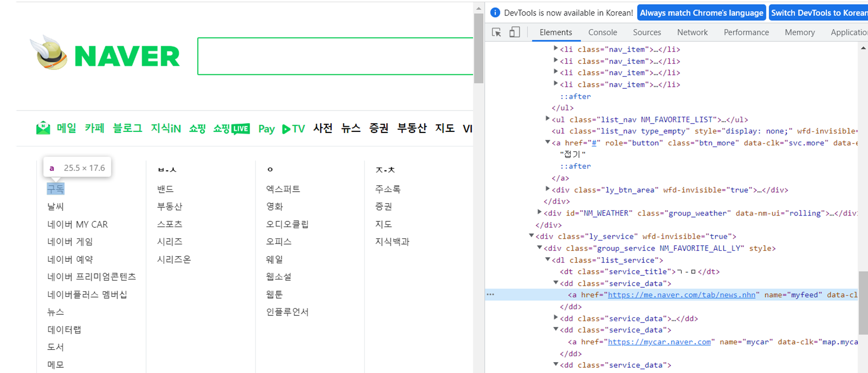Open the 뉴스 nav link in top bar
868x373 pixels.
351,128
